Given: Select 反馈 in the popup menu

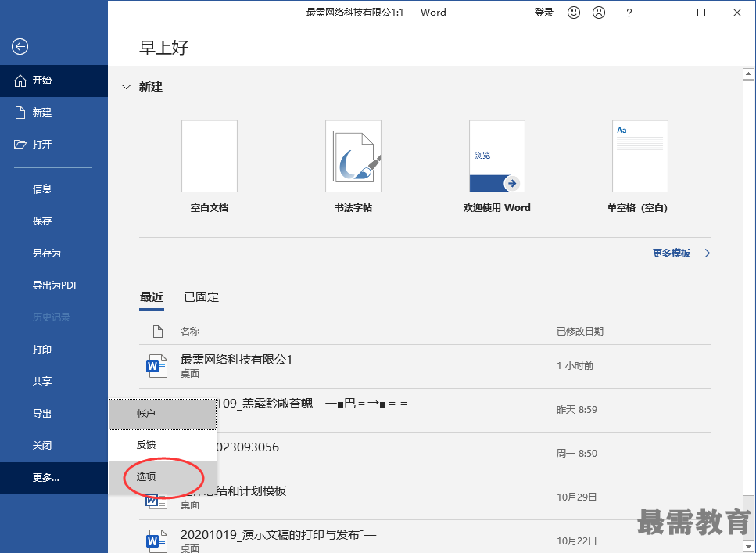Looking at the screenshot, I should click(x=163, y=445).
